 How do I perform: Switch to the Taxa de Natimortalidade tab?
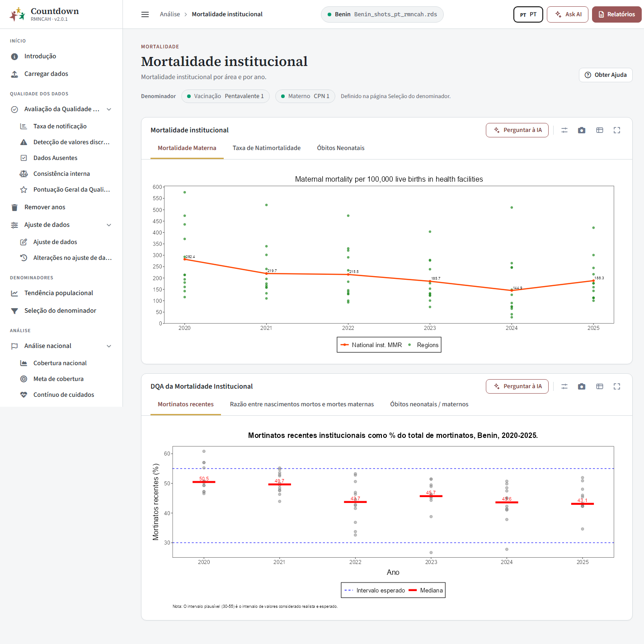tap(267, 148)
